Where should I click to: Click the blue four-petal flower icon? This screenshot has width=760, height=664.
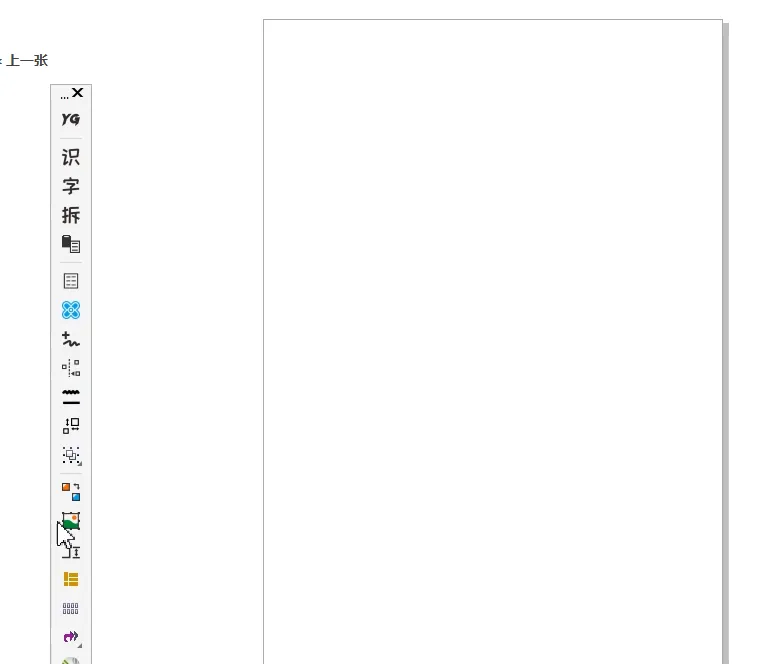[x=71, y=310]
